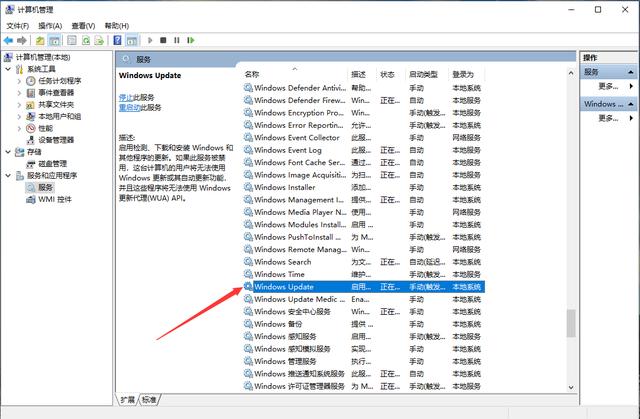This screenshot has height=419, width=640.
Task: Collapse the 服务和应用程序 tree branch
Action: 8,175
